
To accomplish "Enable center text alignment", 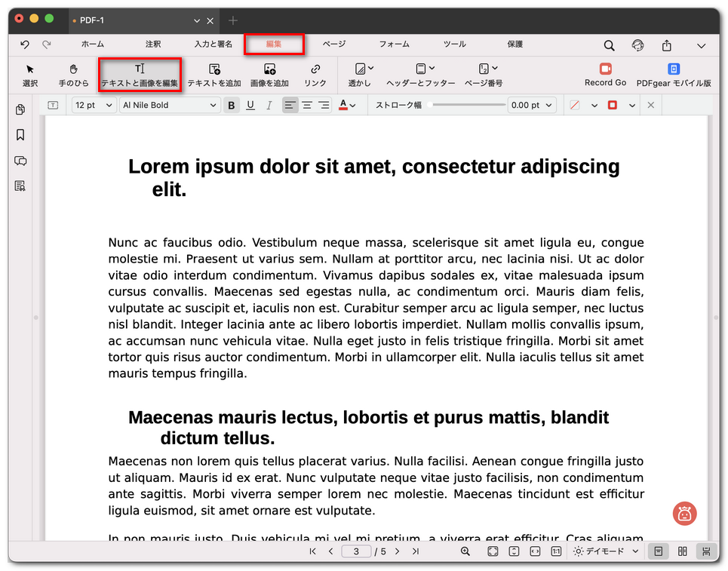I will click(307, 106).
